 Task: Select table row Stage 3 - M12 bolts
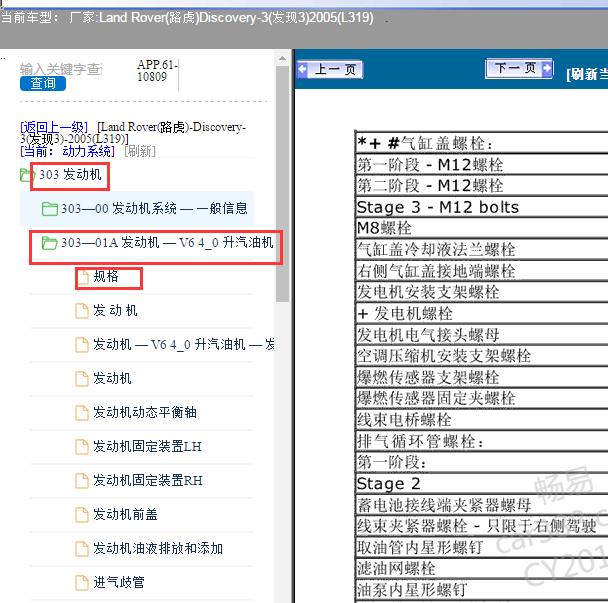[482, 207]
